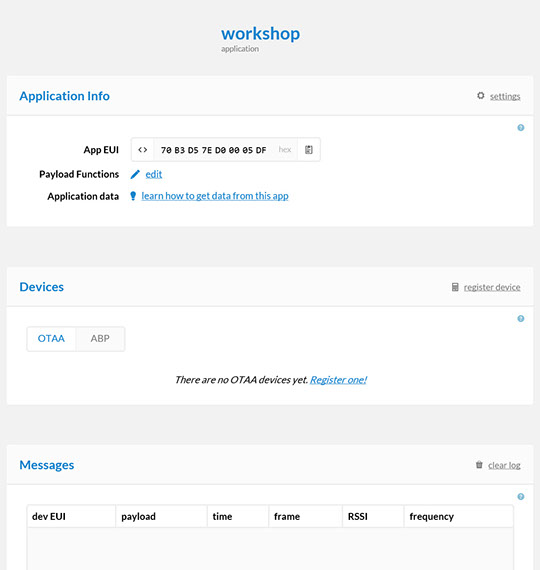Open the settings link
This screenshot has width=540, height=570.
click(x=505, y=96)
